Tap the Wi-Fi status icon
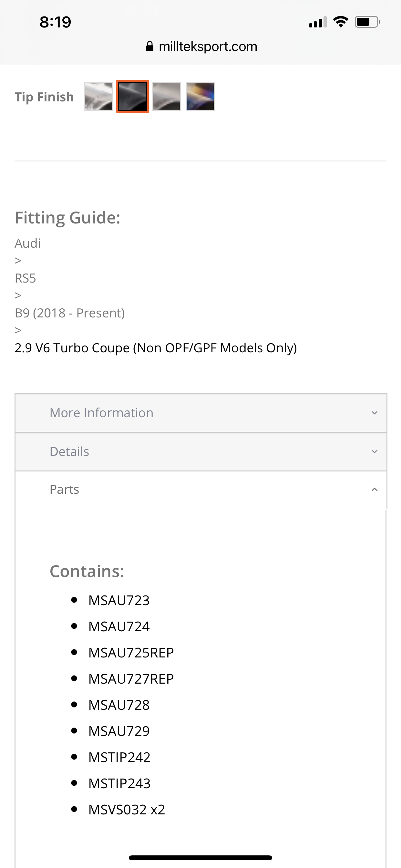The height and width of the screenshot is (868, 401). click(x=340, y=22)
